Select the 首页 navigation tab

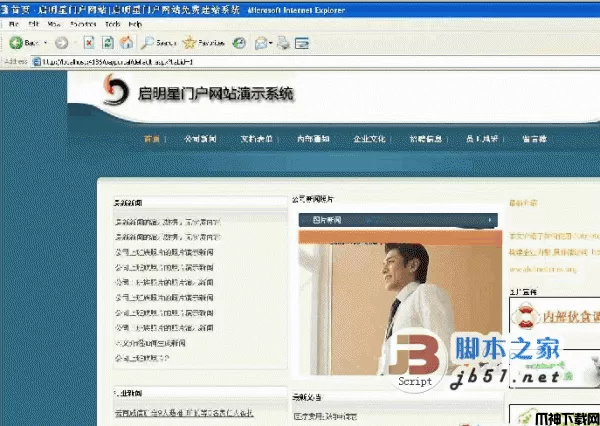[152, 139]
